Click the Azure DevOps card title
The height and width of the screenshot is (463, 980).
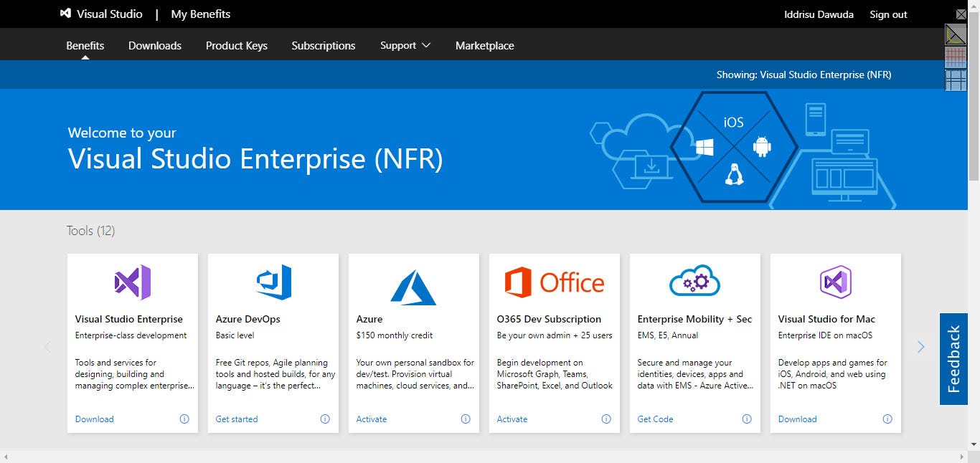[248, 319]
